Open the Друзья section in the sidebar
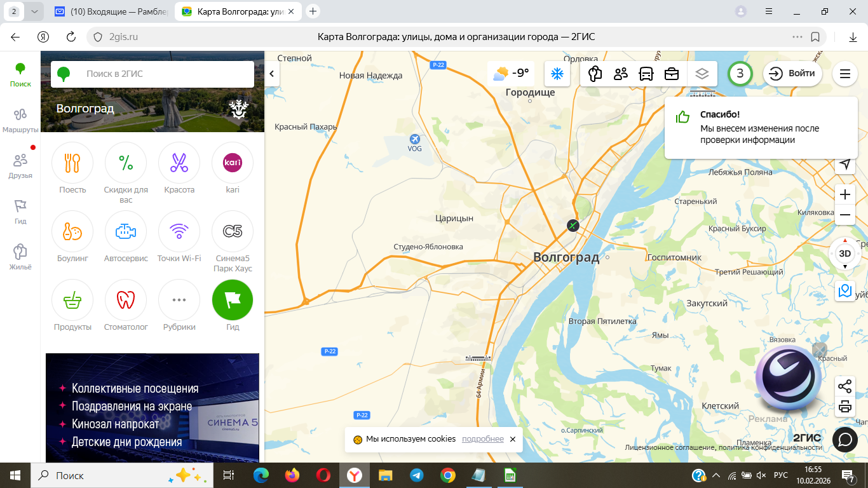The image size is (868, 488). point(20,166)
